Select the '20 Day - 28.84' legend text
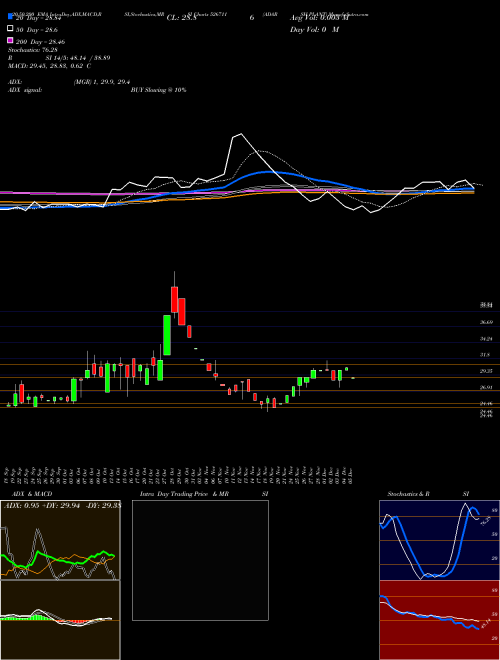The height and width of the screenshot is (660, 500). coord(39,18)
